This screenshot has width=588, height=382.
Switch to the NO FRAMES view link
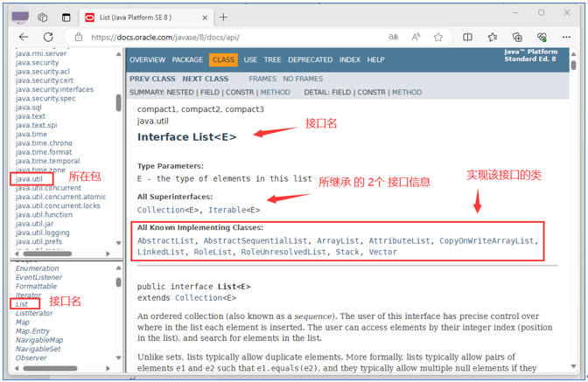click(303, 79)
